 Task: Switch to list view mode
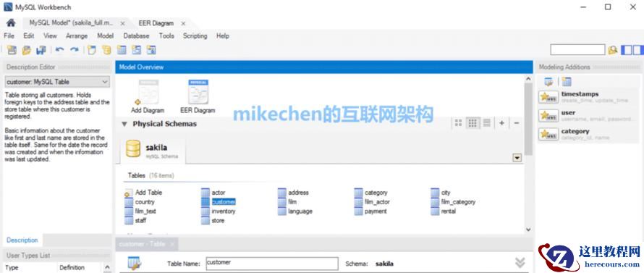487,123
